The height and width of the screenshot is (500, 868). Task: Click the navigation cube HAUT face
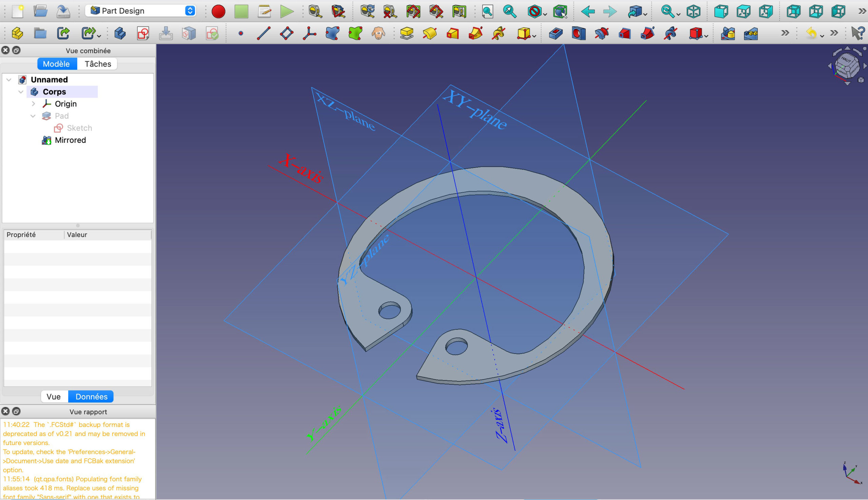[846, 60]
